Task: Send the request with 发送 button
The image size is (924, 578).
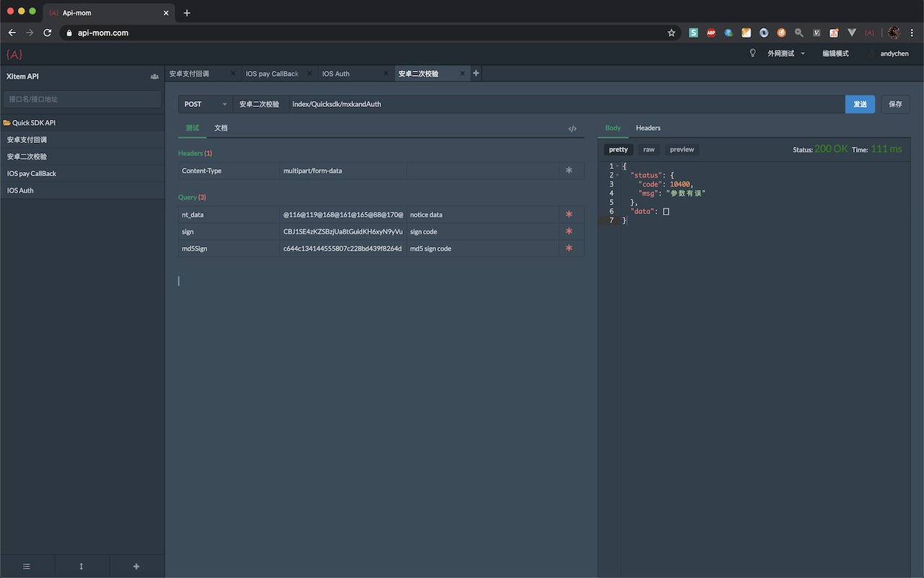Action: 860,104
